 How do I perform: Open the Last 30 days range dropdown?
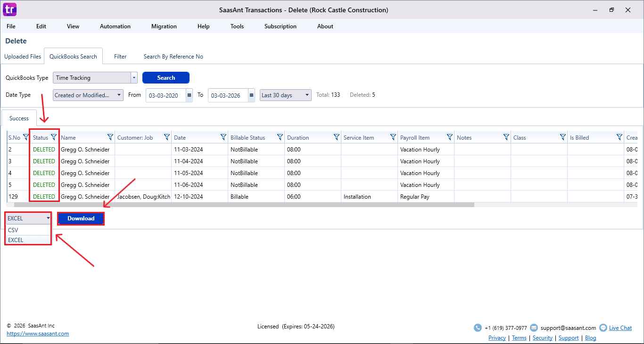pos(286,95)
